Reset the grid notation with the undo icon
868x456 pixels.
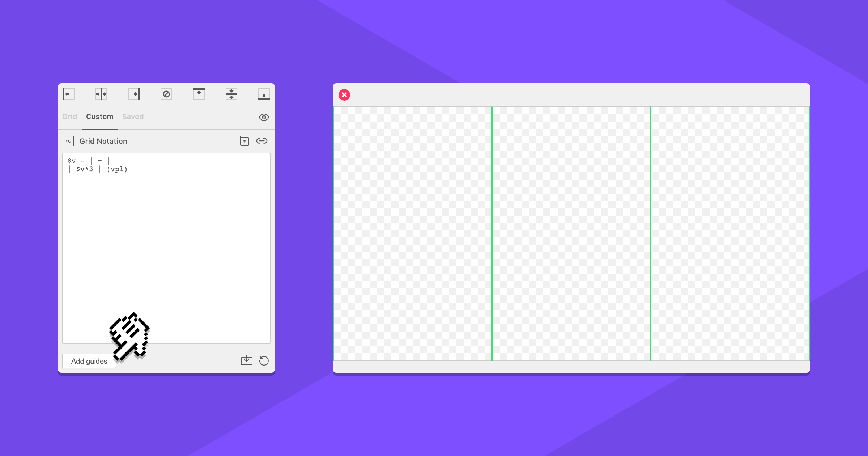tap(264, 360)
